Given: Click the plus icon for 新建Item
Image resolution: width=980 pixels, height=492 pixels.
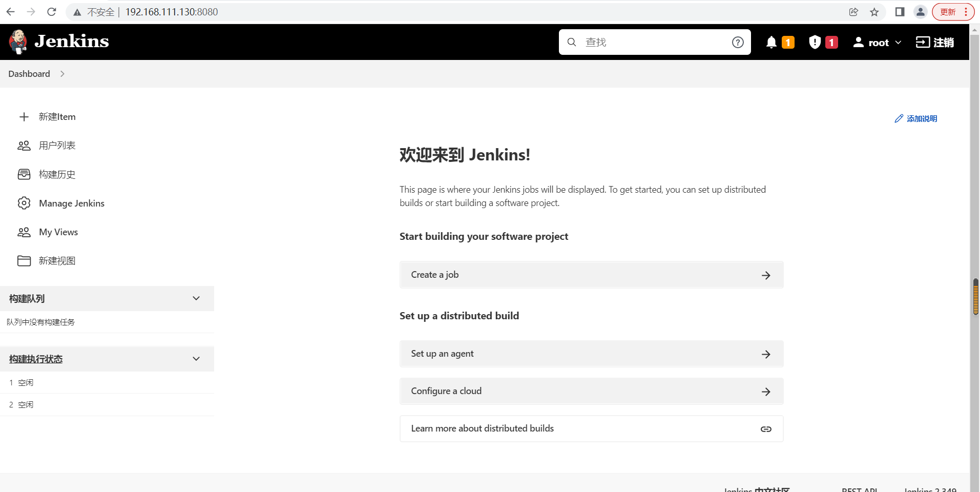Looking at the screenshot, I should [x=24, y=117].
